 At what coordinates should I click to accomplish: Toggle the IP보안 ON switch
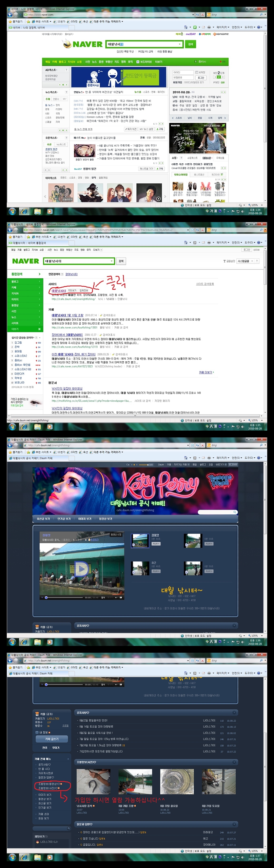click(x=222, y=82)
